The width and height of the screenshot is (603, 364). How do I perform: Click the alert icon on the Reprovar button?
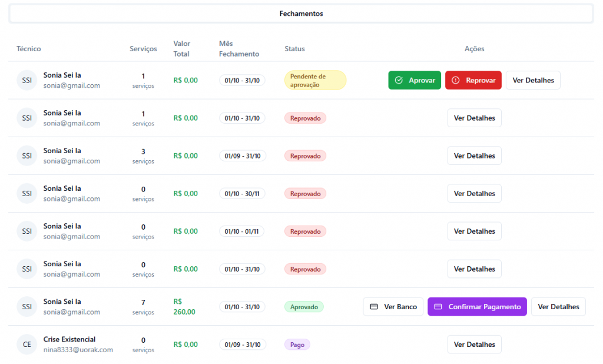coord(456,80)
